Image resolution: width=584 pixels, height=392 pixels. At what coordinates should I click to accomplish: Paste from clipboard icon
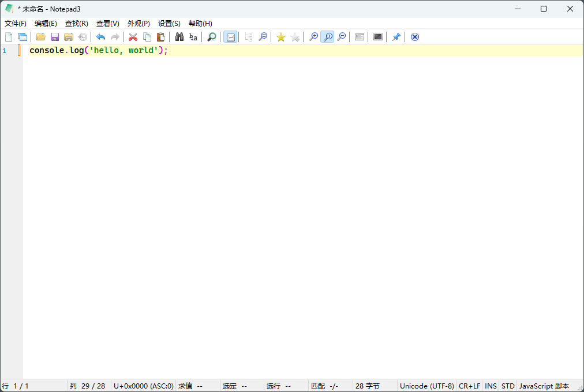coord(161,37)
